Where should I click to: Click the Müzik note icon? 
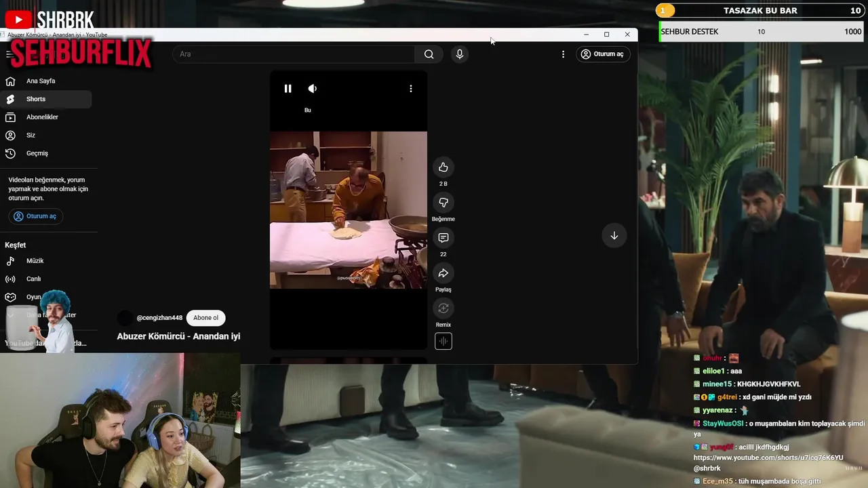pos(10,261)
